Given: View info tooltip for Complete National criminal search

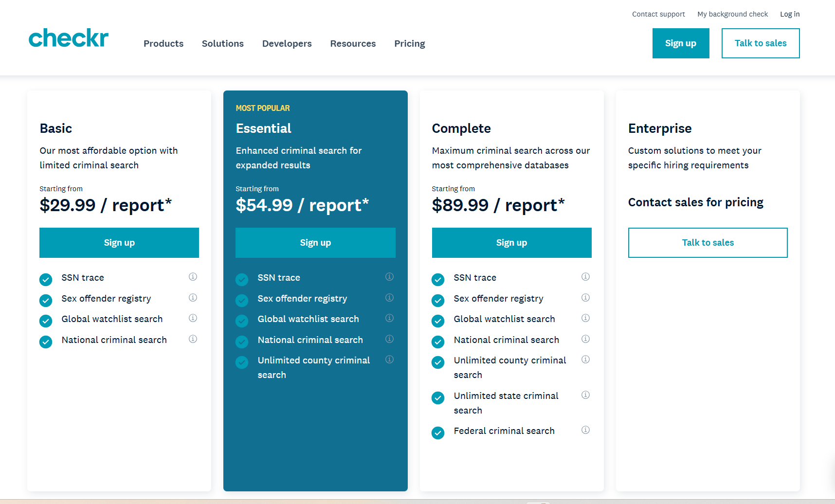Looking at the screenshot, I should [586, 339].
